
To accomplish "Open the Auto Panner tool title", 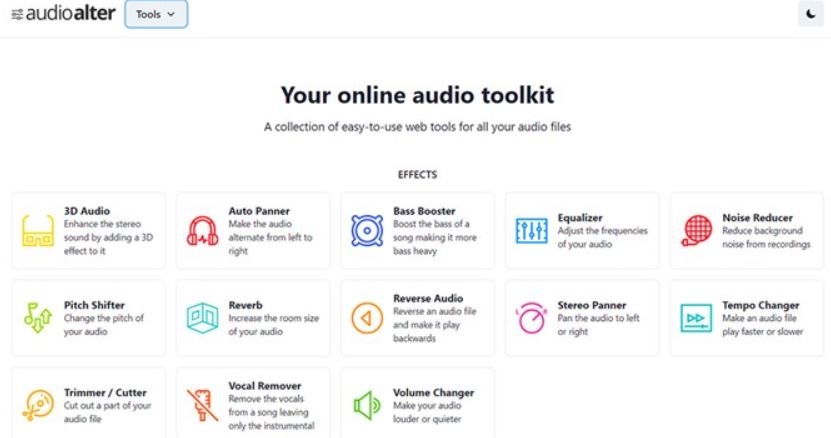I will [x=259, y=211].
